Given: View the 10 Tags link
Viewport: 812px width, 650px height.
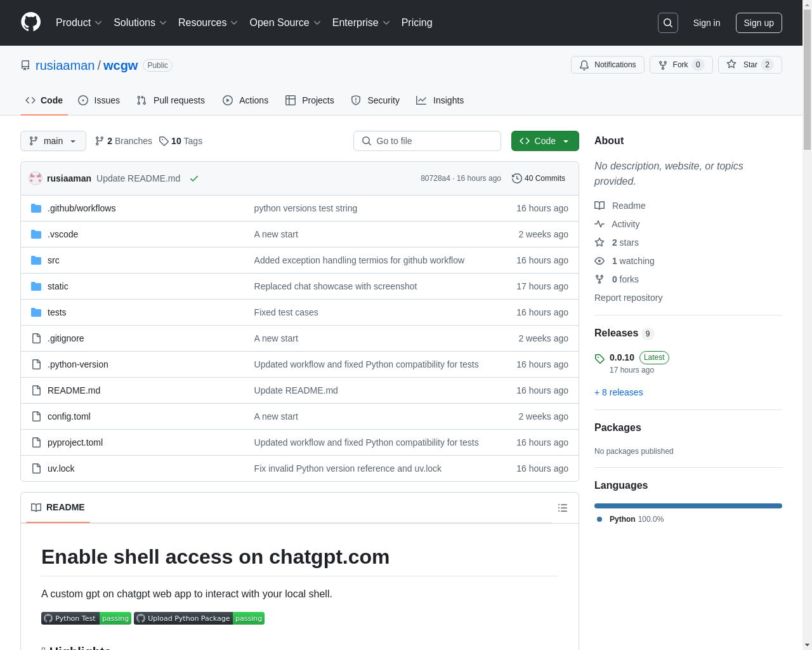Looking at the screenshot, I should (x=181, y=141).
